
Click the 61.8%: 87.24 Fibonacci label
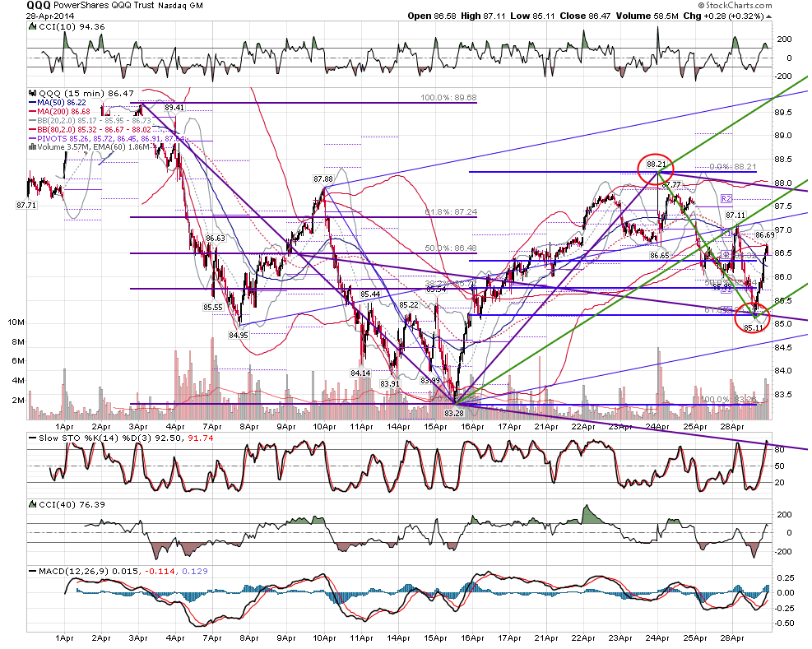451,212
